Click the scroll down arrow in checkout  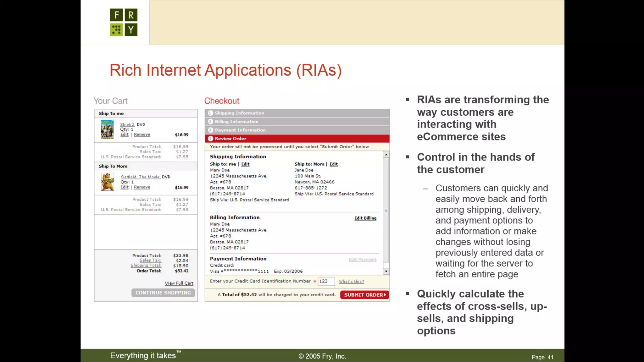pos(386,271)
